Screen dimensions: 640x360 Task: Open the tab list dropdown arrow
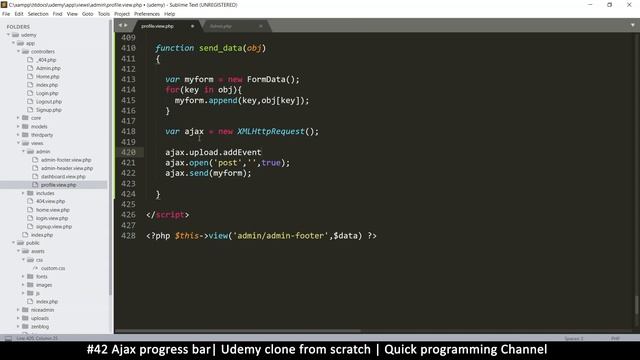[633, 25]
